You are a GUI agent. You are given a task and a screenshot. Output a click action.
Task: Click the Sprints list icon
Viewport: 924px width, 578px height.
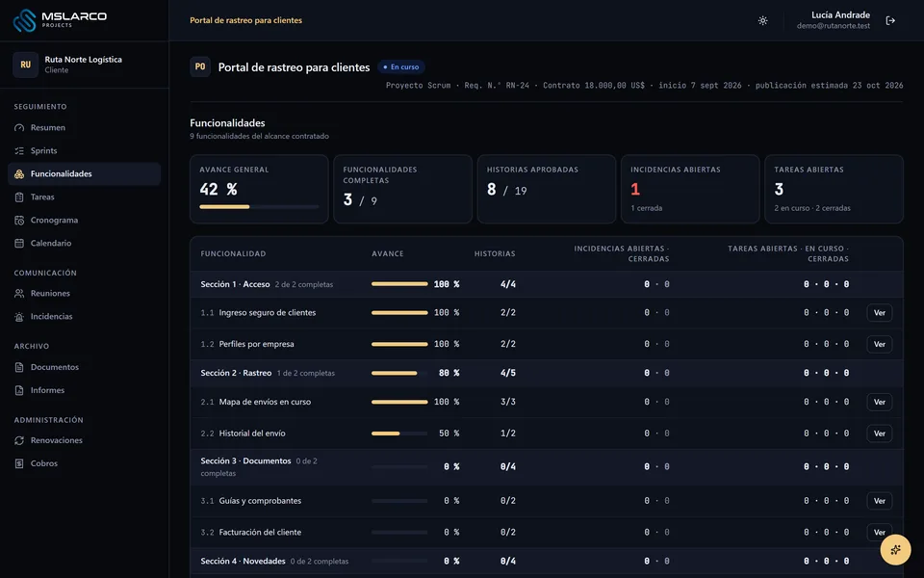point(19,151)
